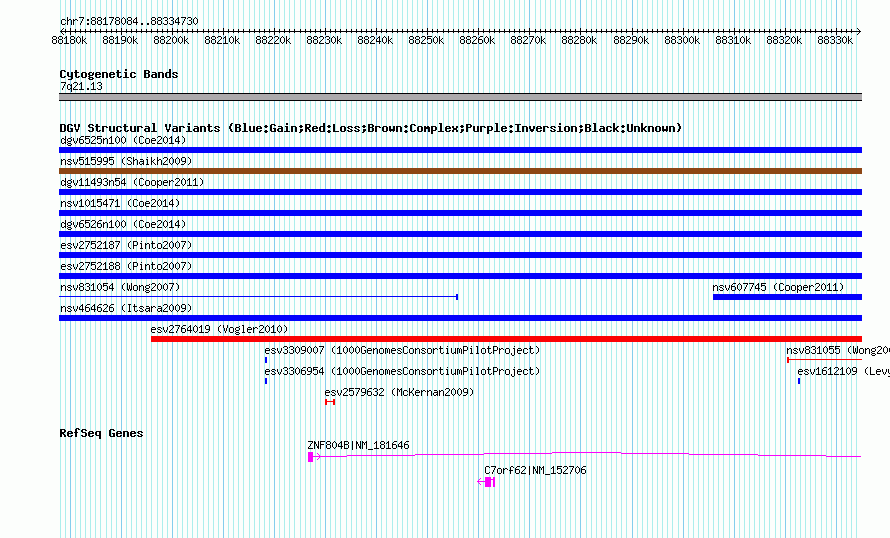Open variant esv2752188 (Pinto2007) label
Screen dimensions: 890x538
[126, 266]
